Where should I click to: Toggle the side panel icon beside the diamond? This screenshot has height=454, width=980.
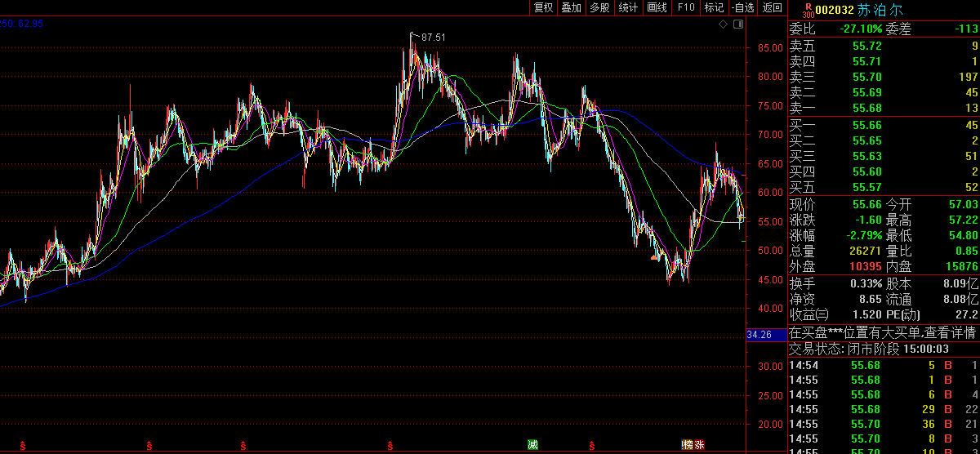tap(738, 24)
